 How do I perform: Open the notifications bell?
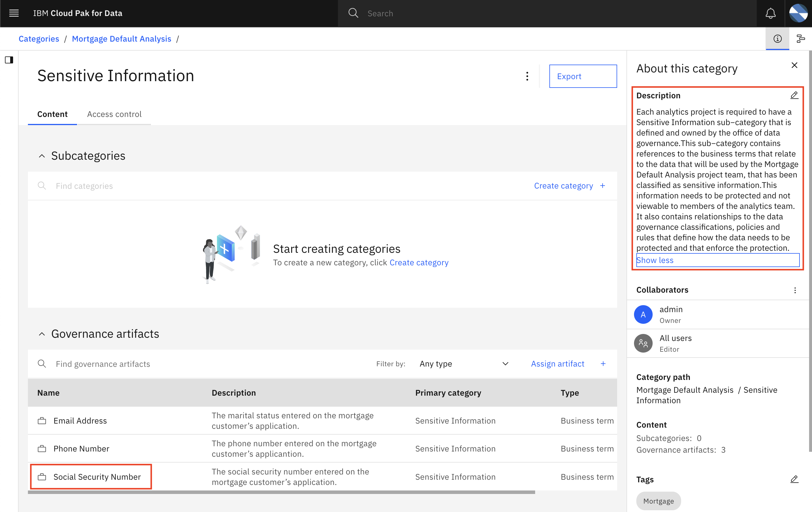point(770,13)
